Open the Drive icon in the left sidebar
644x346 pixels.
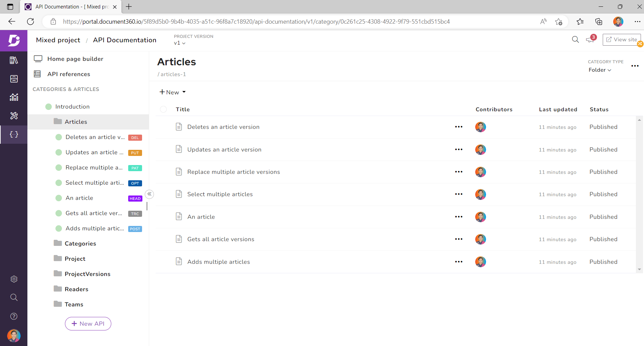click(x=14, y=79)
